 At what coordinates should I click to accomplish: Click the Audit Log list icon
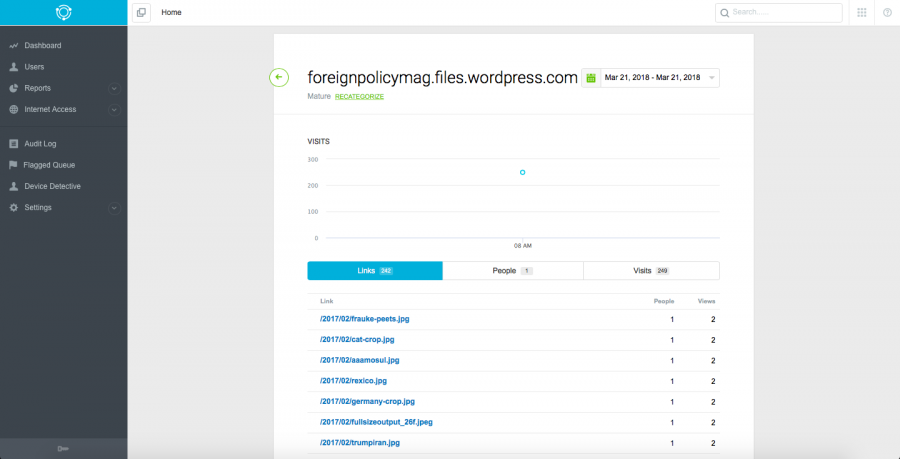point(14,144)
